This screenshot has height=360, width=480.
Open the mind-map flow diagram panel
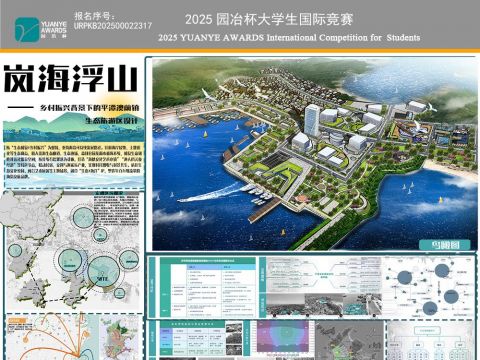tap(323, 276)
